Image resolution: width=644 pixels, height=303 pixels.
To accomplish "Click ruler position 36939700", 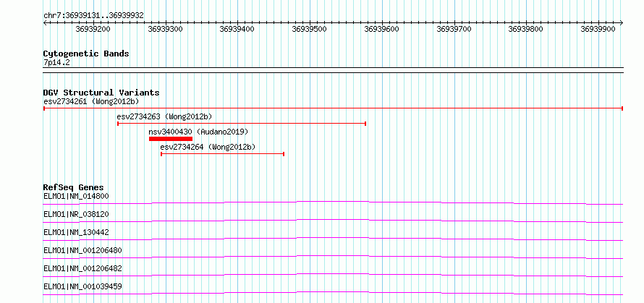I will pyautogui.click(x=454, y=29).
